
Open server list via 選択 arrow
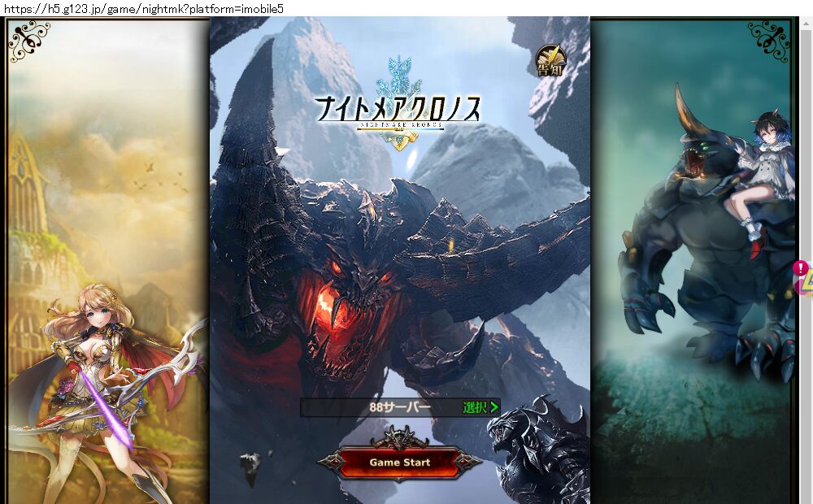click(480, 407)
